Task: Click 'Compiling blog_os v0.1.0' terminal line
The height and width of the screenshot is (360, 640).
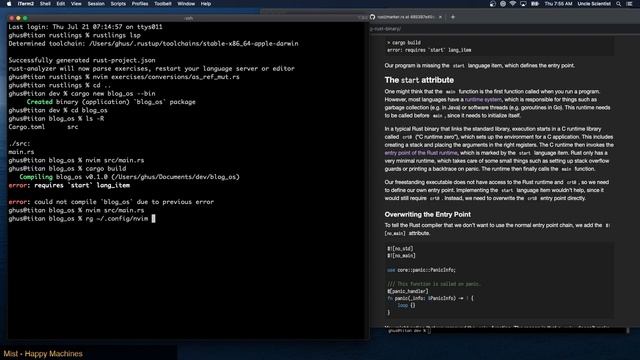Action: [x=129, y=177]
